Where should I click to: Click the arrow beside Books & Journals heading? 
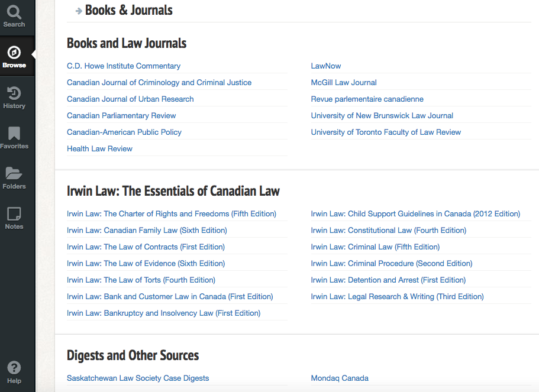click(79, 11)
